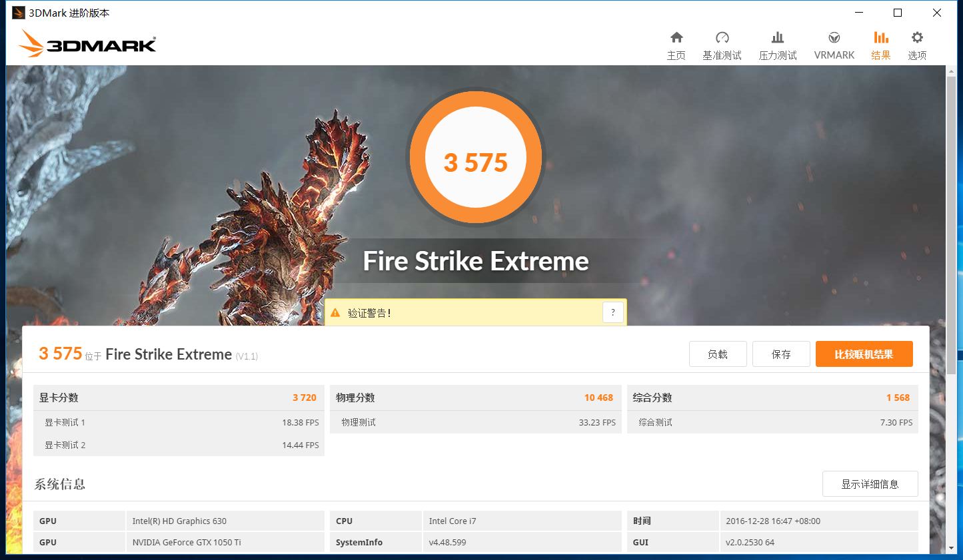Click the Intel(R) HD Graphics 630 cell
Screen dimensions: 963x560
pyautogui.click(x=225, y=521)
